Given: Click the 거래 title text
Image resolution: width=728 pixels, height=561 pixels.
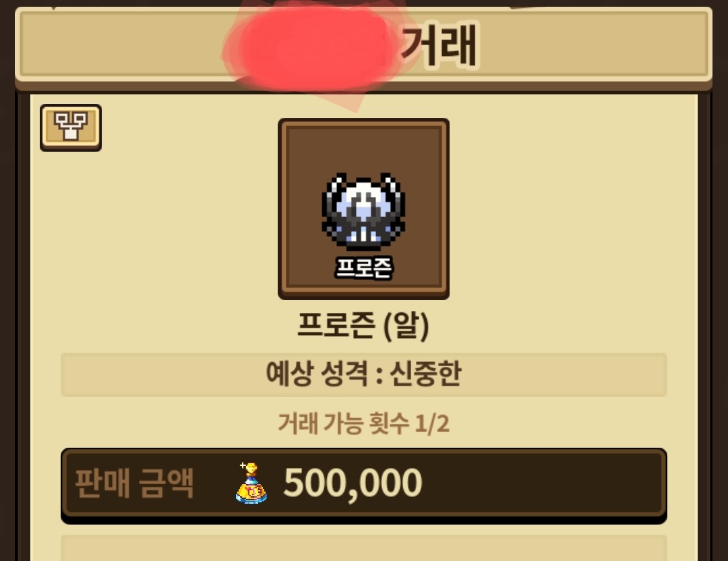Looking at the screenshot, I should (439, 45).
